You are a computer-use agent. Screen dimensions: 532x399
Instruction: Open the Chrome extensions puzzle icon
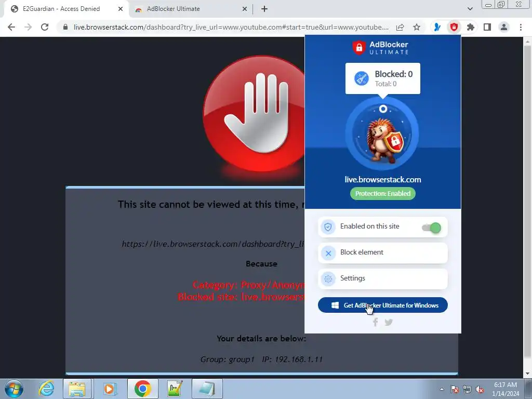coord(471,27)
